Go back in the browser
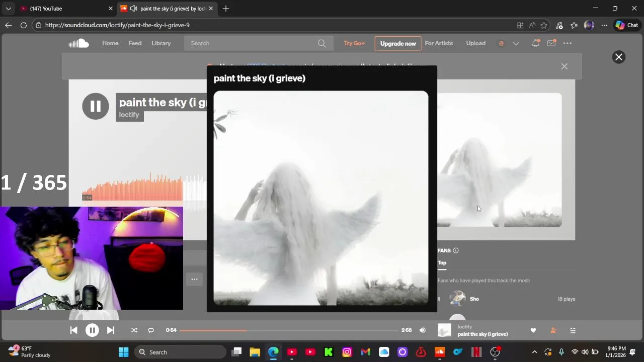Viewport: 644px width, 362px height. [x=8, y=25]
